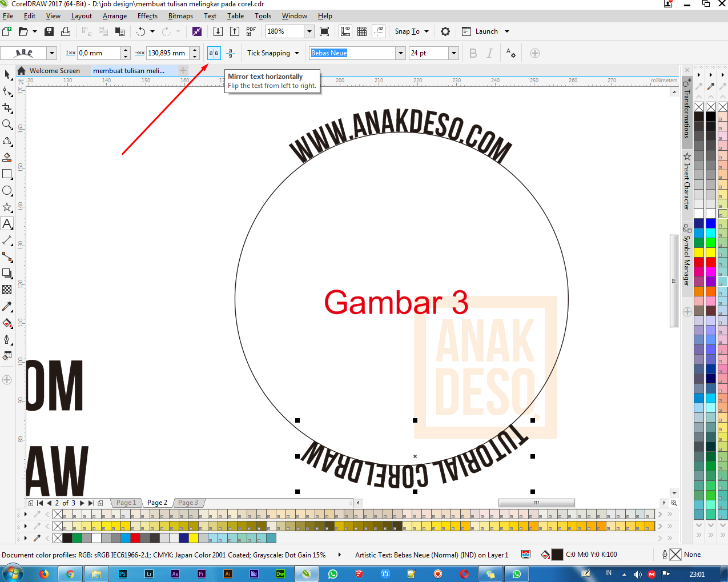
Task: Click the New document icon
Action: click(x=7, y=31)
